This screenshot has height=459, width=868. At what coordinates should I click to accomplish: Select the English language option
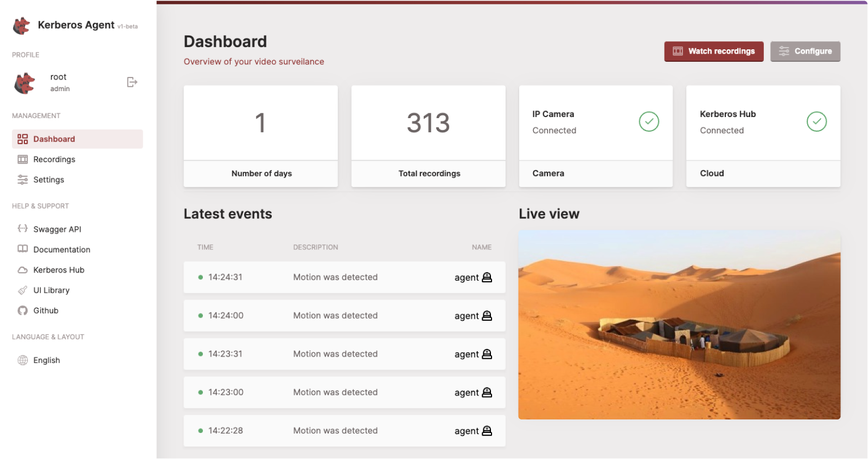47,360
